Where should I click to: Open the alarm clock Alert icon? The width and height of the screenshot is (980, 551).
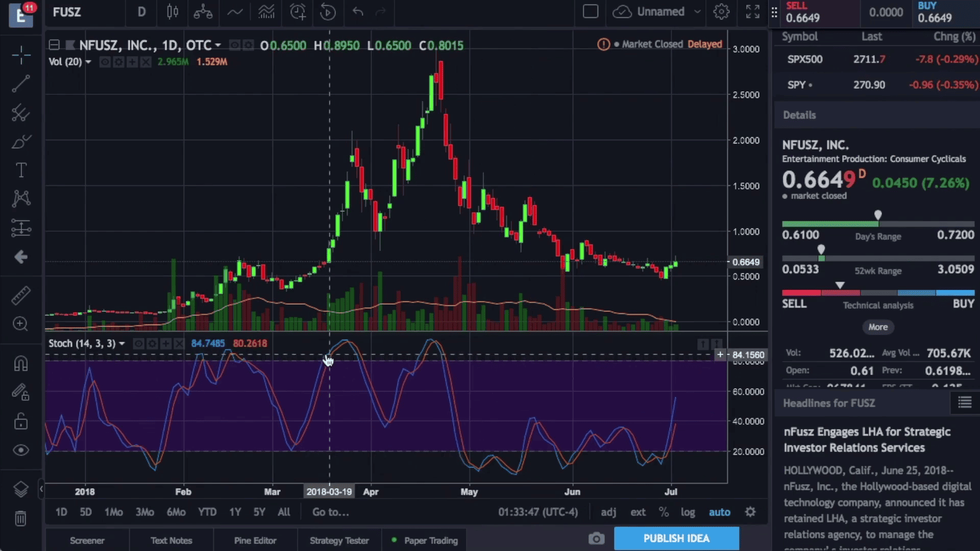click(x=298, y=12)
